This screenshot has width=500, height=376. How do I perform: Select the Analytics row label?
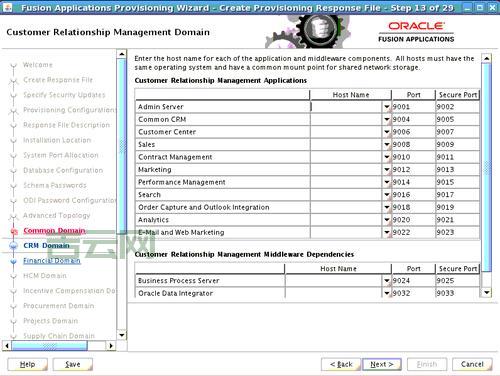[153, 220]
